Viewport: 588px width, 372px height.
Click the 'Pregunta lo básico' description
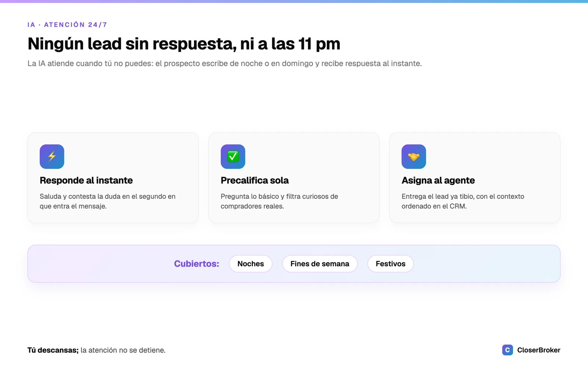point(279,201)
